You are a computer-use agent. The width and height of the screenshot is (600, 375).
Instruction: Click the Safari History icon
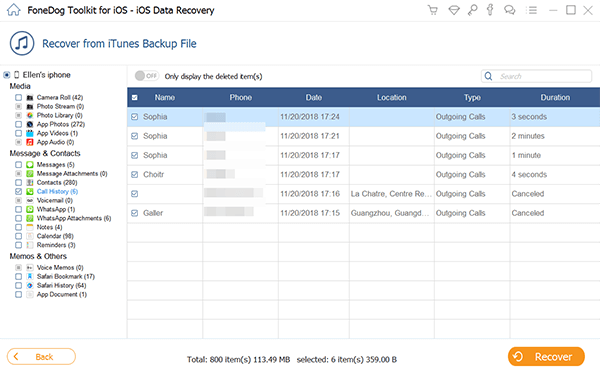pos(30,285)
